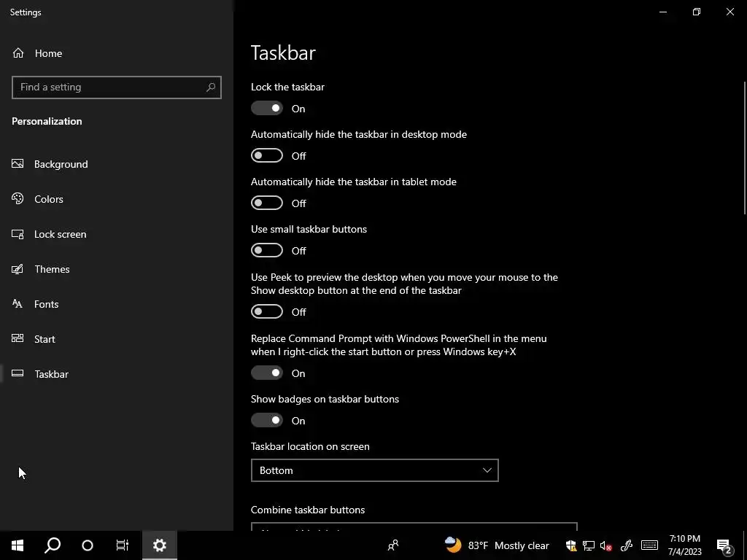
Task: Click the Themes brush icon
Action: [18, 269]
